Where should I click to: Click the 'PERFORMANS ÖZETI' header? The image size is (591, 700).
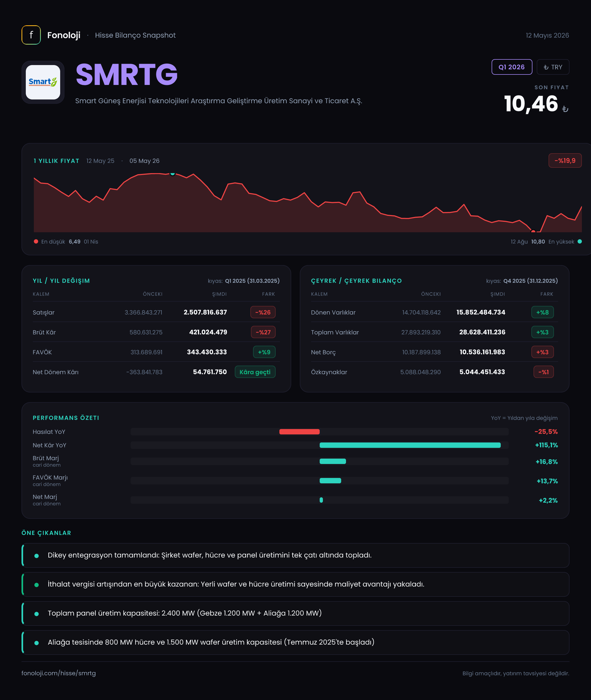[66, 418]
